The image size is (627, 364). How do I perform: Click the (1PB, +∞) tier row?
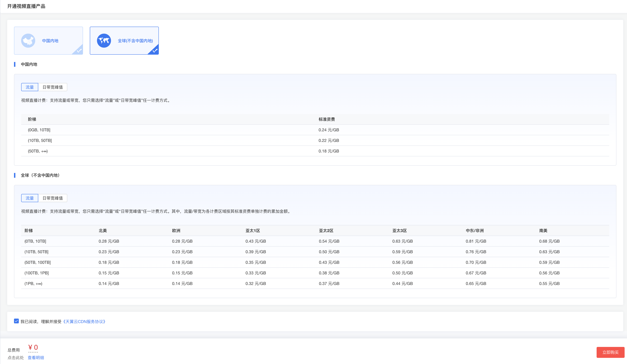point(315,283)
